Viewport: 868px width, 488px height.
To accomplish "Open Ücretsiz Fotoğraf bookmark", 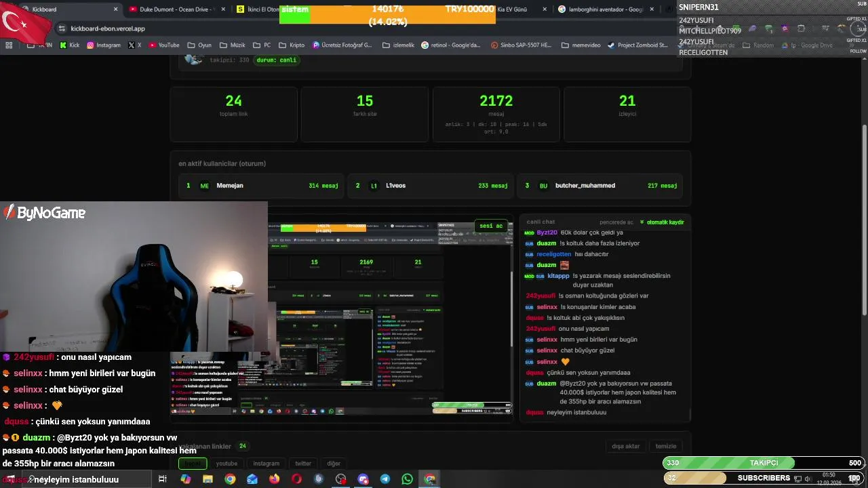I will coord(342,45).
